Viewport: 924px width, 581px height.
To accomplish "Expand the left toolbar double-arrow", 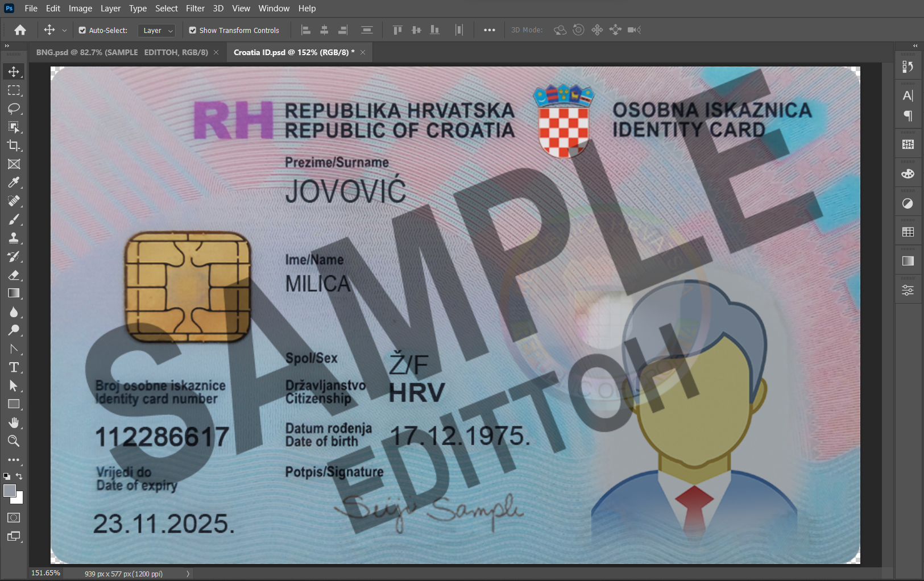I will tap(7, 46).
